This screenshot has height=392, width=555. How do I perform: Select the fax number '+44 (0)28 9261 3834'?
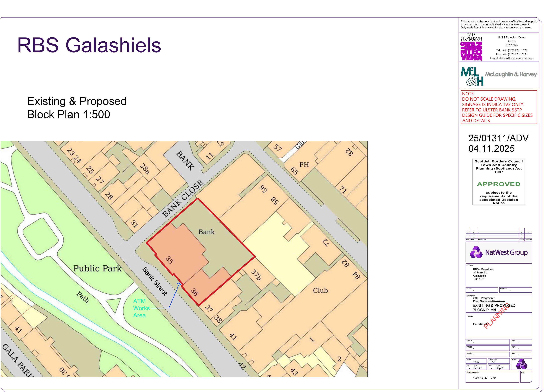coord(515,54)
